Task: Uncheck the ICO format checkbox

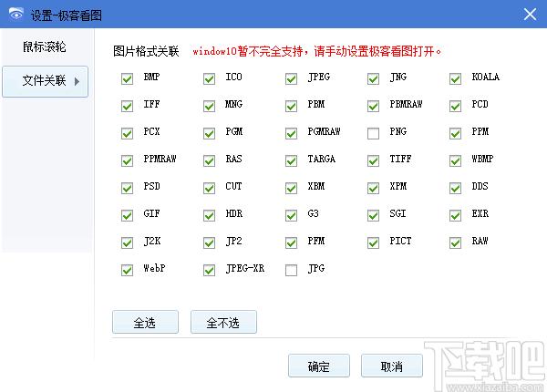Action: [x=209, y=78]
